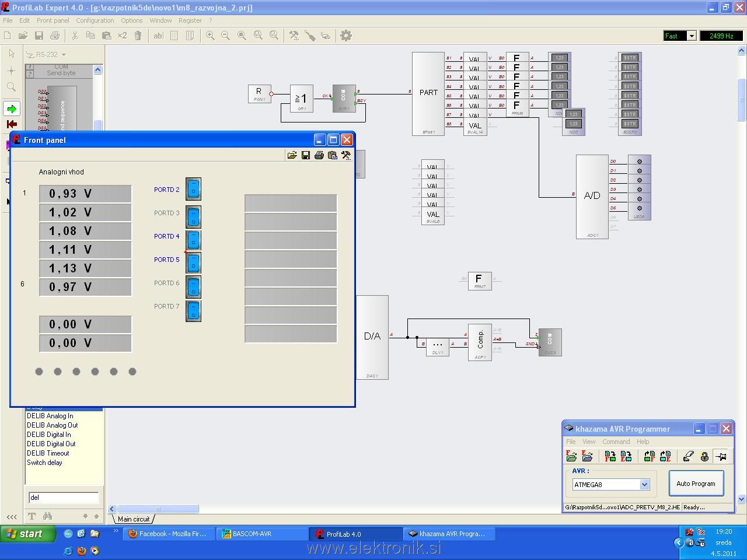The height and width of the screenshot is (560, 747).
Task: Open khazama View menu
Action: click(x=589, y=442)
